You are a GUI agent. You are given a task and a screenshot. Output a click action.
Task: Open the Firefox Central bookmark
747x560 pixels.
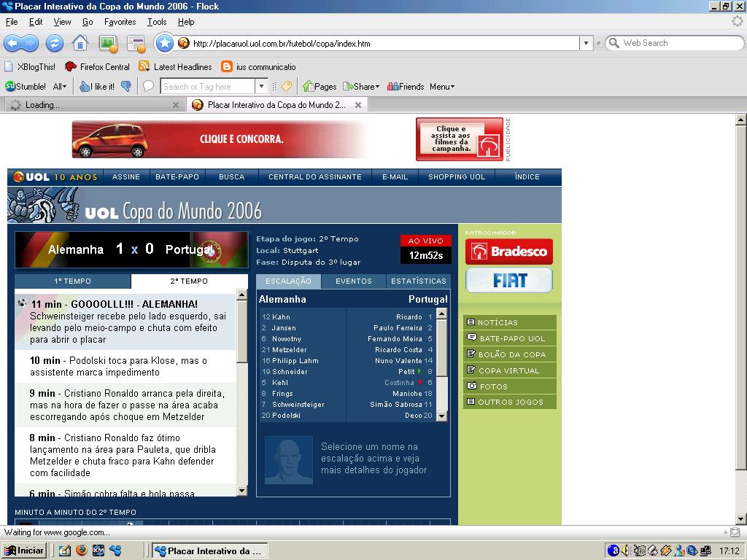point(97,66)
